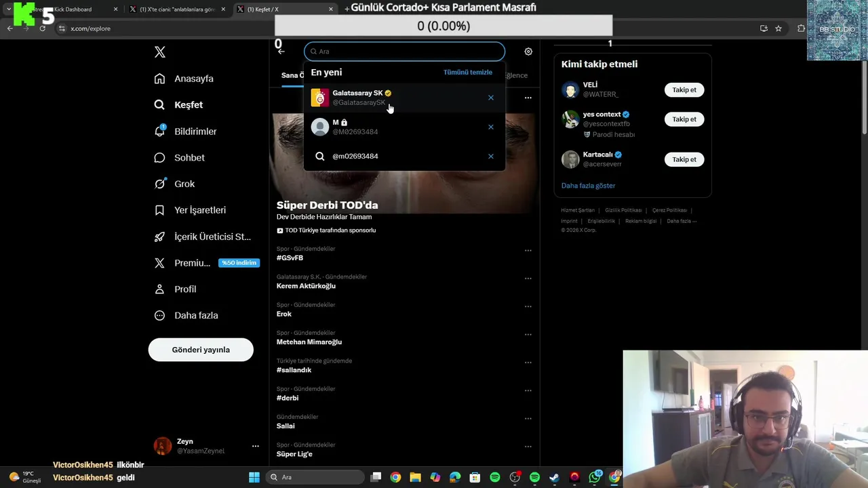Open Steam from the taskbar

click(x=554, y=477)
